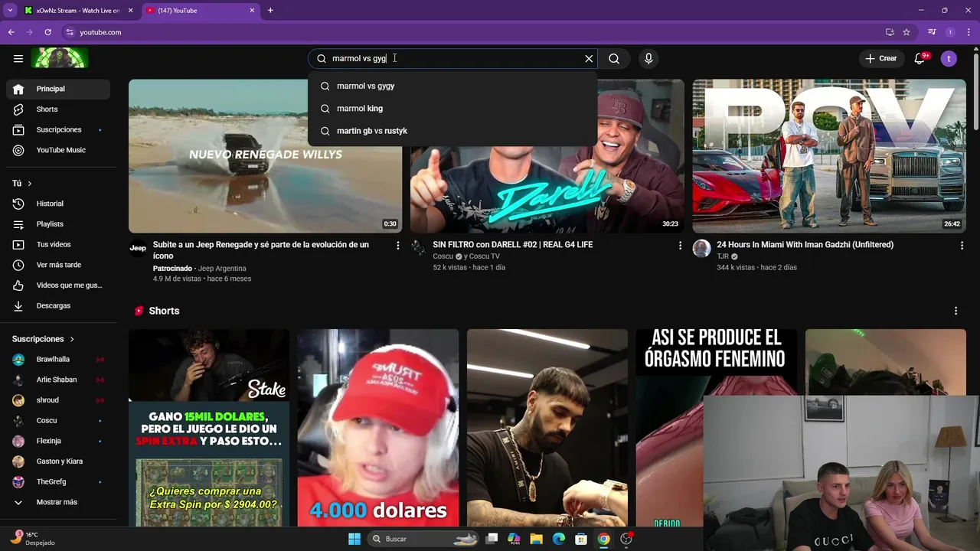This screenshot has height=551, width=980.
Task: Open the TJR channel avatar
Action: coord(701,248)
